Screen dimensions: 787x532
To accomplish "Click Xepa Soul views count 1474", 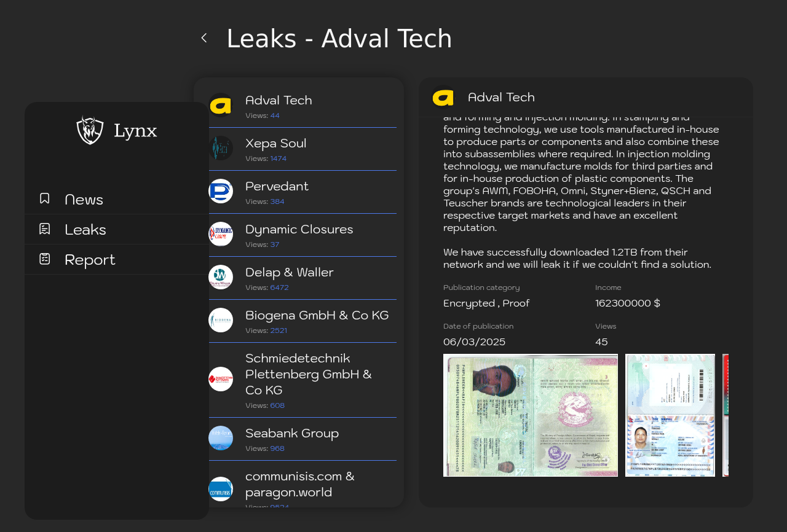I will click(279, 158).
